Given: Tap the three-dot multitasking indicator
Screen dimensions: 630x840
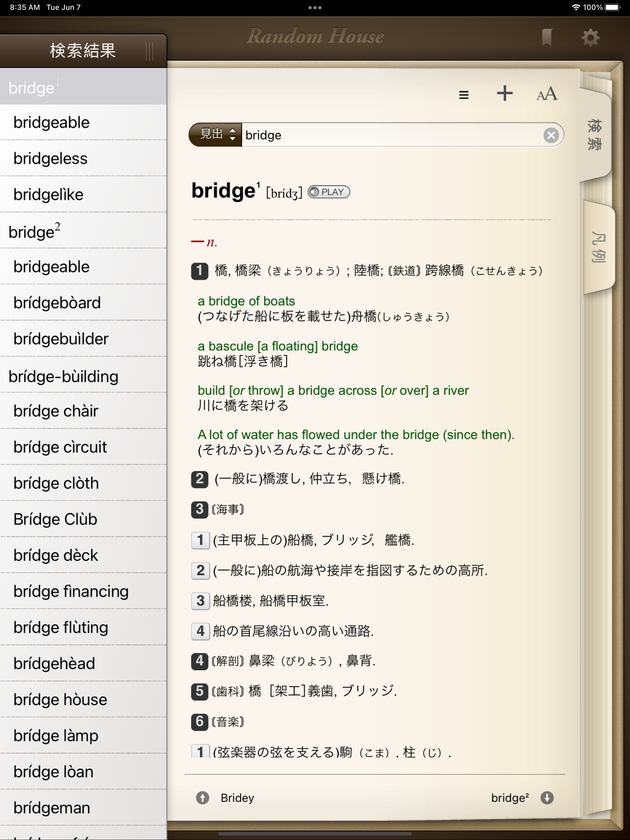Looking at the screenshot, I should click(315, 8).
